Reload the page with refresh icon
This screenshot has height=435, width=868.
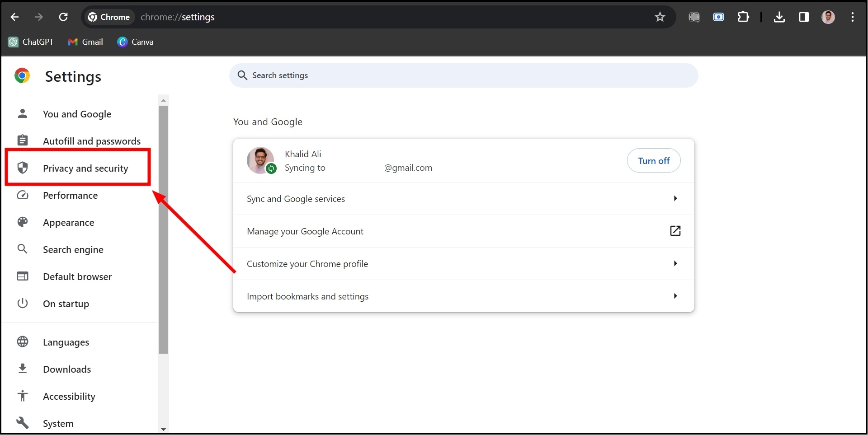63,17
